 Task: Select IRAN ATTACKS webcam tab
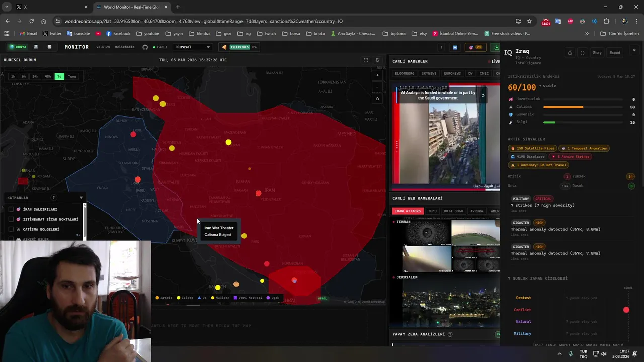(408, 211)
